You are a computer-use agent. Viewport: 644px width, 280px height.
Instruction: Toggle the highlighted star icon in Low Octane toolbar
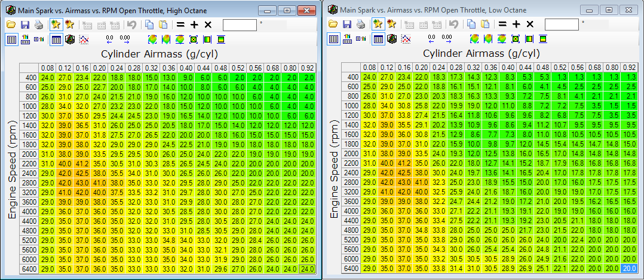(378, 25)
